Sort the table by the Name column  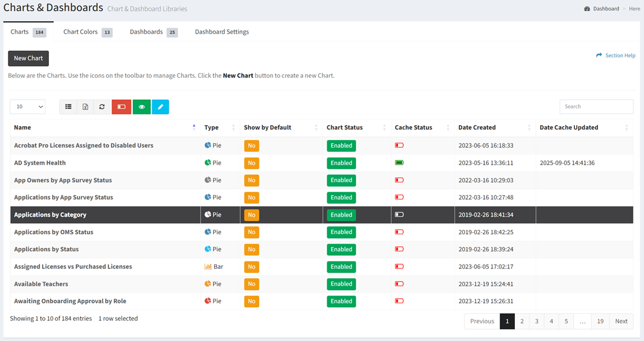pos(22,127)
